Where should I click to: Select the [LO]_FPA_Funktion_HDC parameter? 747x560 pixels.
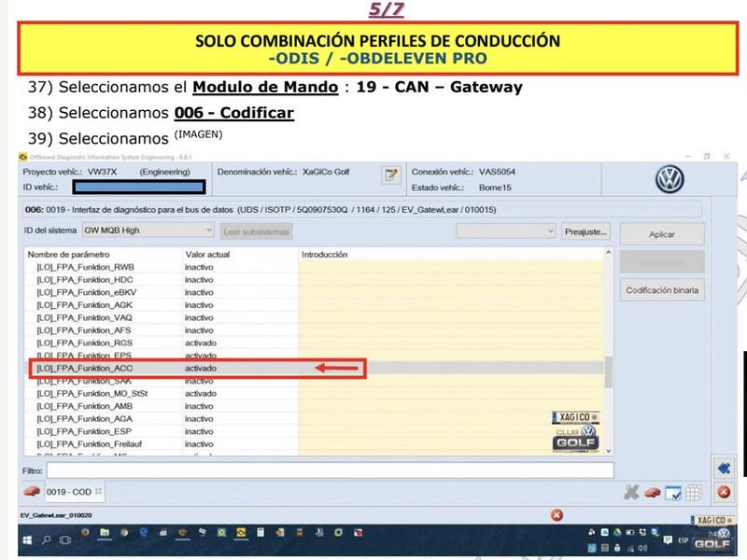[x=85, y=280]
